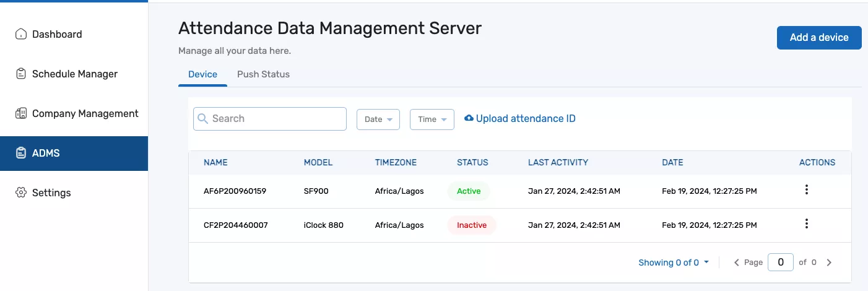Click the Active status badge
This screenshot has height=291, width=868.
[469, 191]
